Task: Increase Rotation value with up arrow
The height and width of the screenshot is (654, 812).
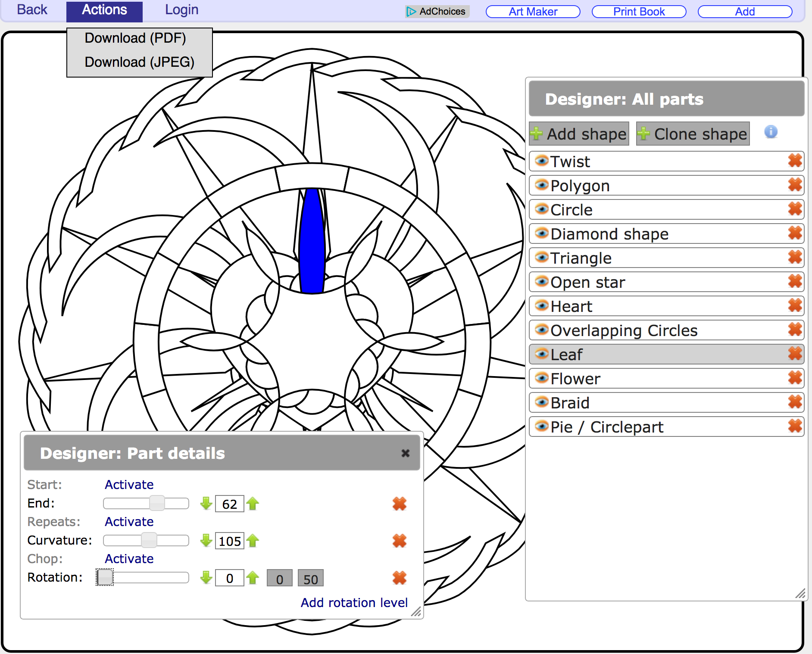Action: (253, 577)
